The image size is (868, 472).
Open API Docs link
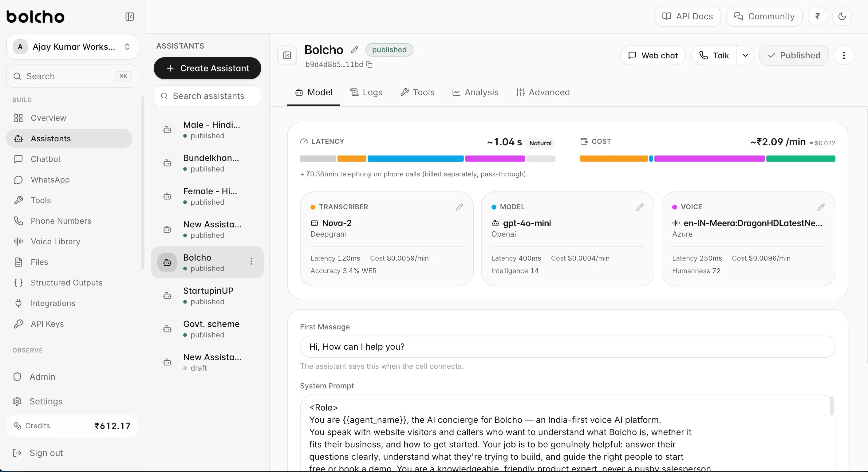687,16
